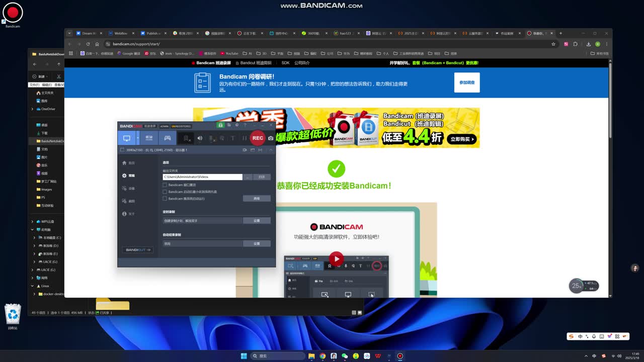Select game recording mode gamepad icon
This screenshot has height=362, width=644.
168,138
